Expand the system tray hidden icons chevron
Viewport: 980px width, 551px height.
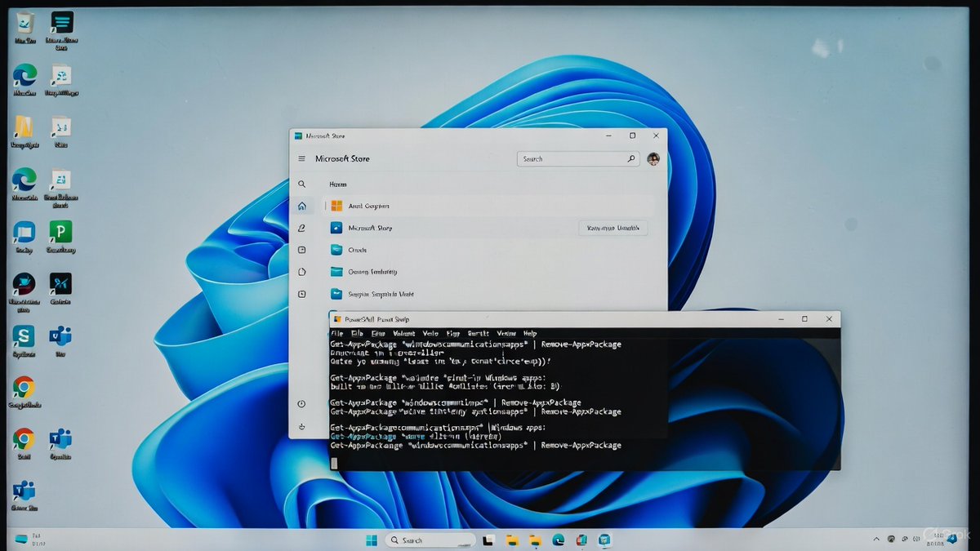point(875,539)
